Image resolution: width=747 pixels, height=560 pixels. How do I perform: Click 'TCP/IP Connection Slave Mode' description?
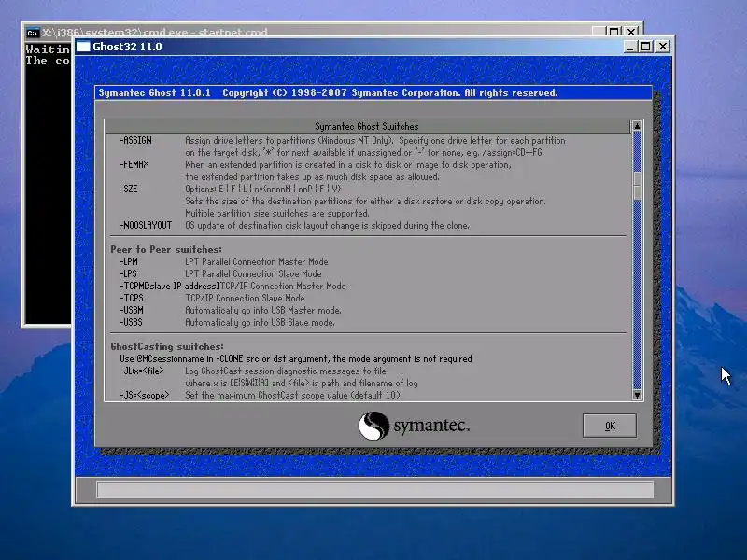point(245,298)
